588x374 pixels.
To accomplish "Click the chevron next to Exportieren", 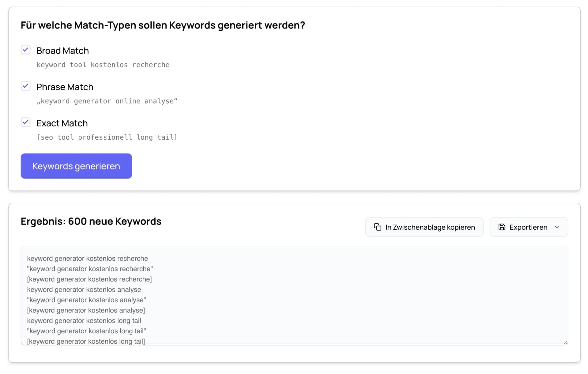I will pyautogui.click(x=556, y=227).
